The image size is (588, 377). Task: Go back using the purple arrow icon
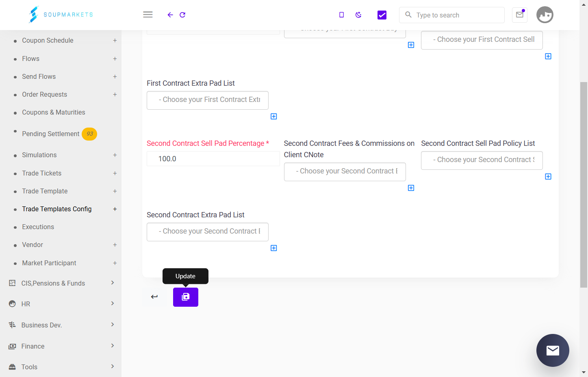(x=170, y=15)
